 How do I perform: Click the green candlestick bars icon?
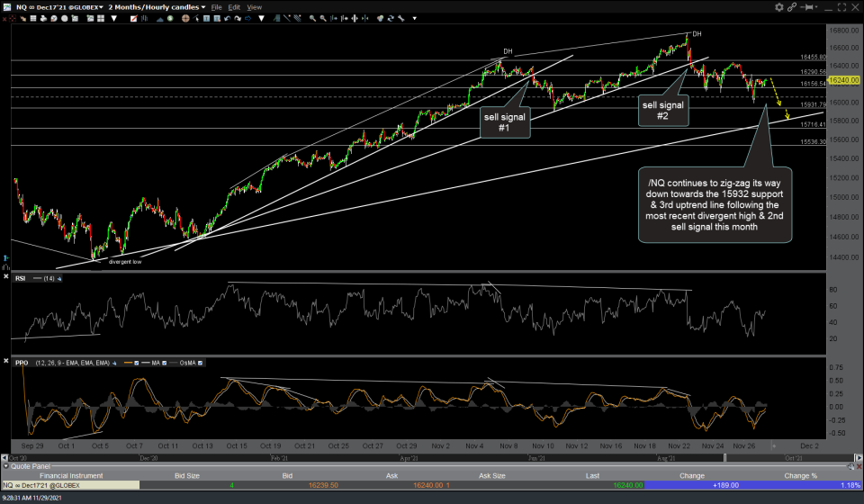coord(144,18)
